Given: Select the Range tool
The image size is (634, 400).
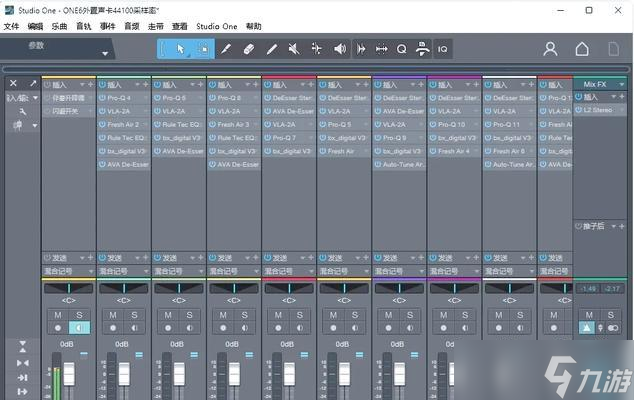Looking at the screenshot, I should pyautogui.click(x=203, y=48).
